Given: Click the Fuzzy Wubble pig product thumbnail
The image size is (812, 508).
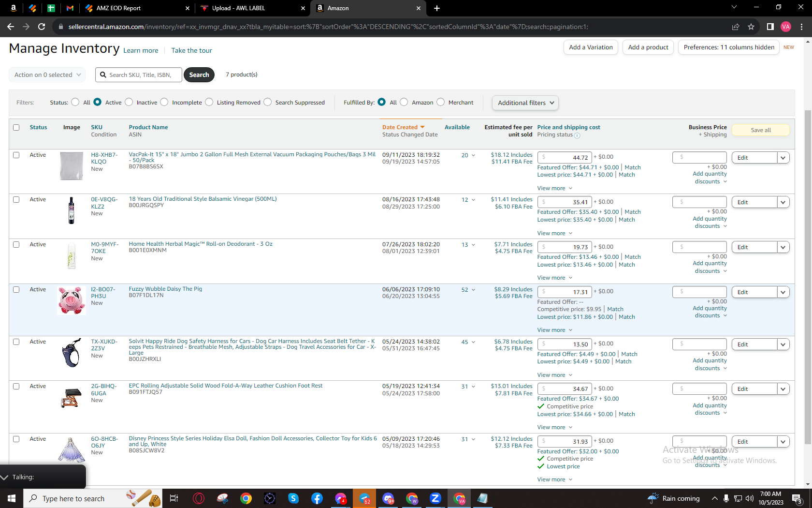Looking at the screenshot, I should pyautogui.click(x=71, y=300).
